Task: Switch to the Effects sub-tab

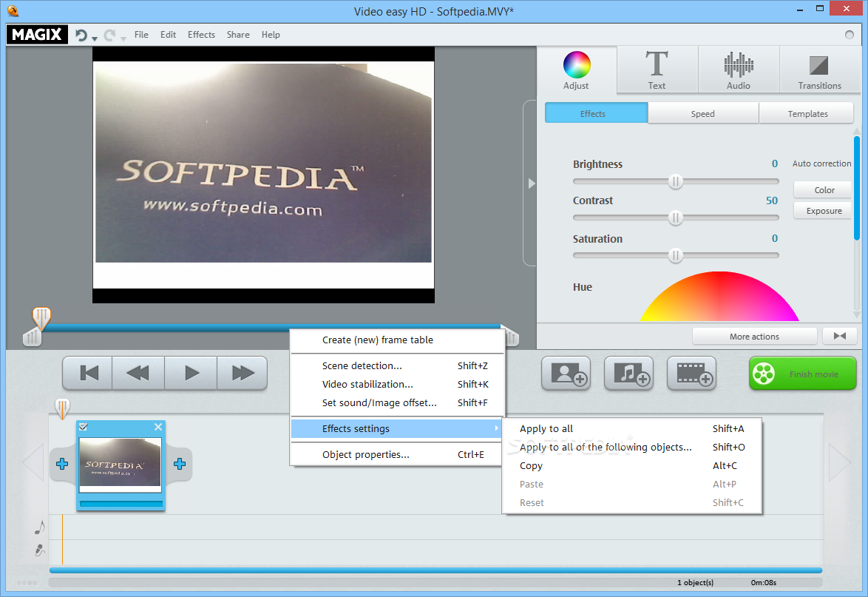Action: [x=596, y=113]
